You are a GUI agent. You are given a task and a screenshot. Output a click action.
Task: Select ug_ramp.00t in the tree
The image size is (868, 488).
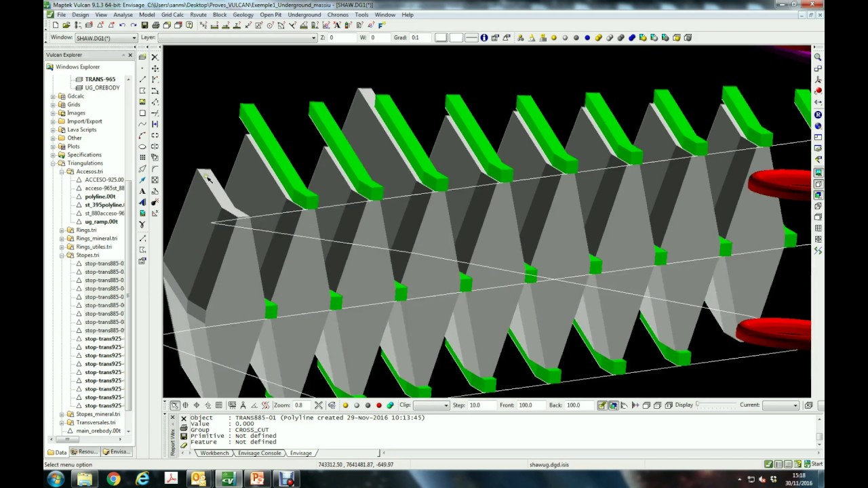tap(101, 222)
